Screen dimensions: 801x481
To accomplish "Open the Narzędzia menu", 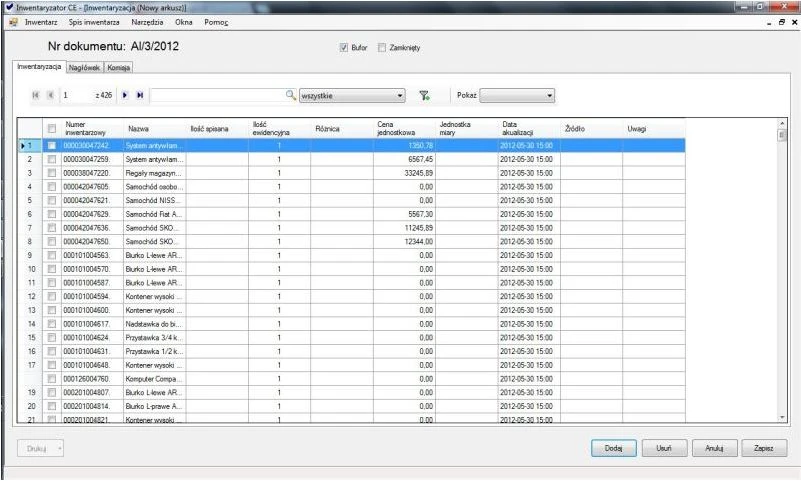I will point(147,22).
